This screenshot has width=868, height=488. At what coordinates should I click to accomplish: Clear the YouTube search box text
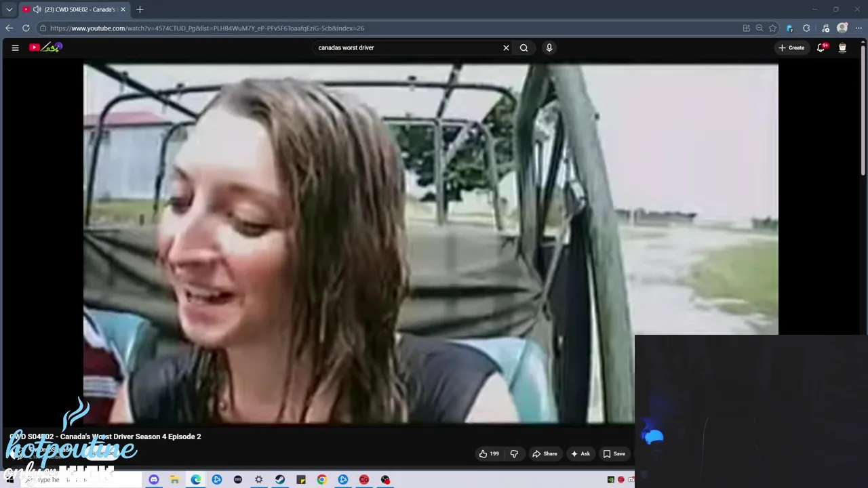pyautogui.click(x=506, y=47)
